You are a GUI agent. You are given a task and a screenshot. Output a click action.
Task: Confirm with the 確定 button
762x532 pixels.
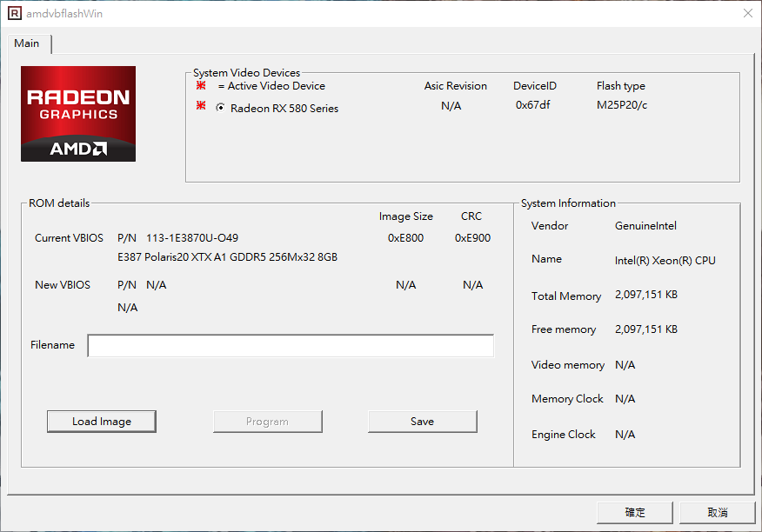635,513
